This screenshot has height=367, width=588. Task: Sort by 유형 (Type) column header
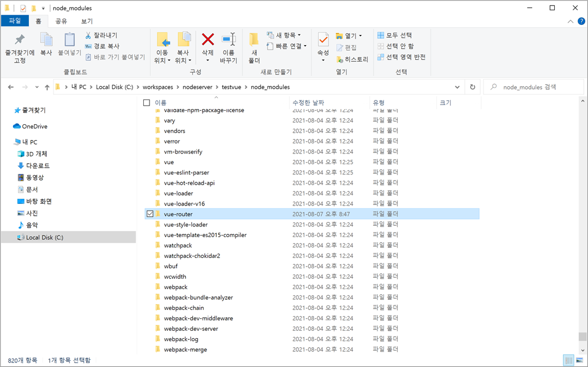tap(379, 103)
